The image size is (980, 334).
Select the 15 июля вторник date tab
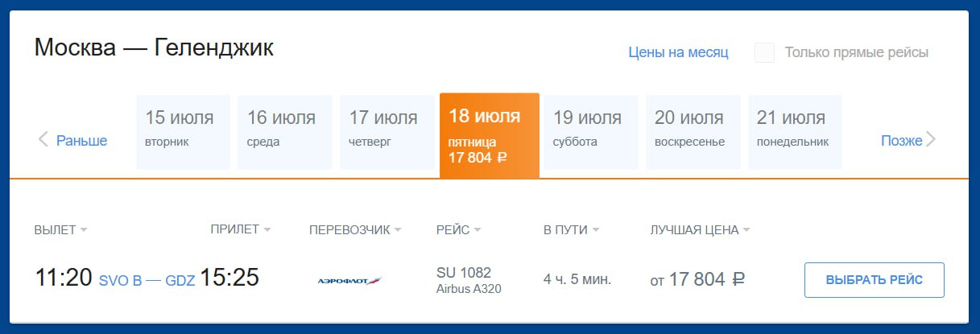pos(183,132)
